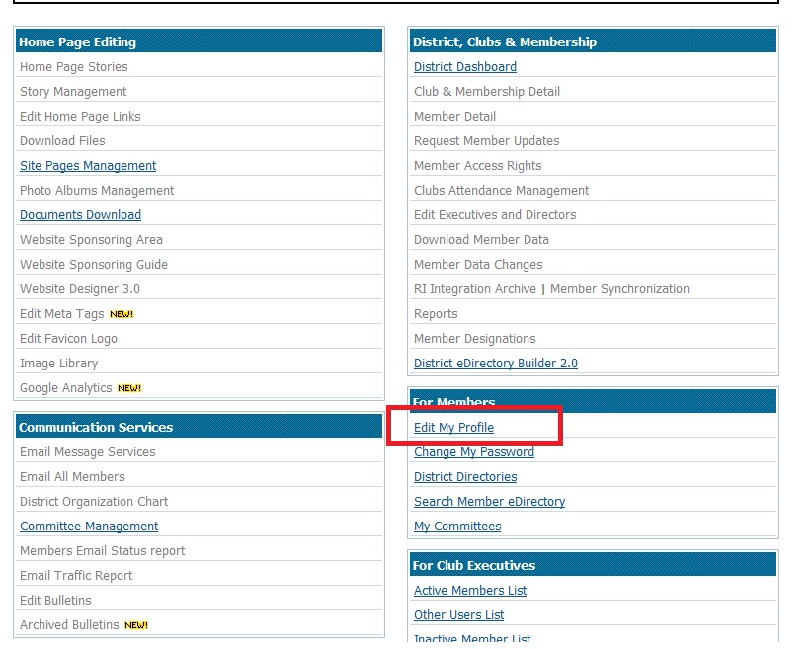Open Site Pages Management

[x=88, y=166]
